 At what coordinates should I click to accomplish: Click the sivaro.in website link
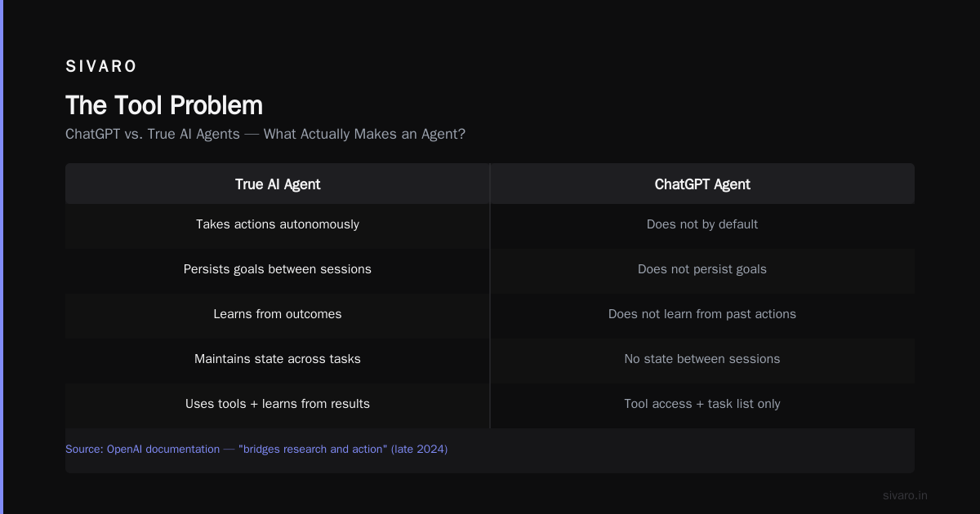[906, 495]
